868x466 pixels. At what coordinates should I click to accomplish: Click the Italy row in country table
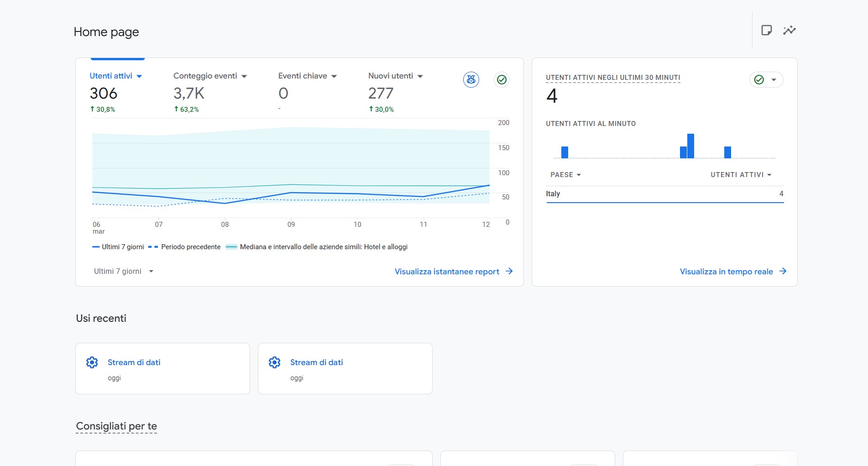[x=664, y=194]
